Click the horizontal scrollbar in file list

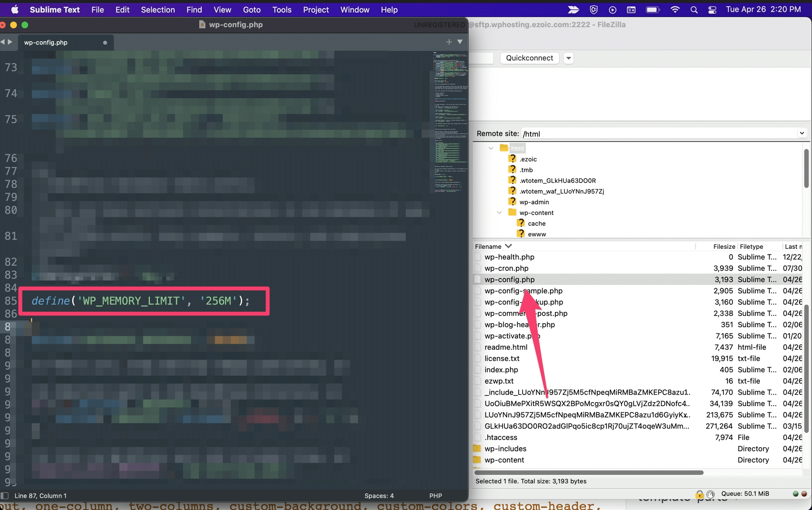coord(589,472)
